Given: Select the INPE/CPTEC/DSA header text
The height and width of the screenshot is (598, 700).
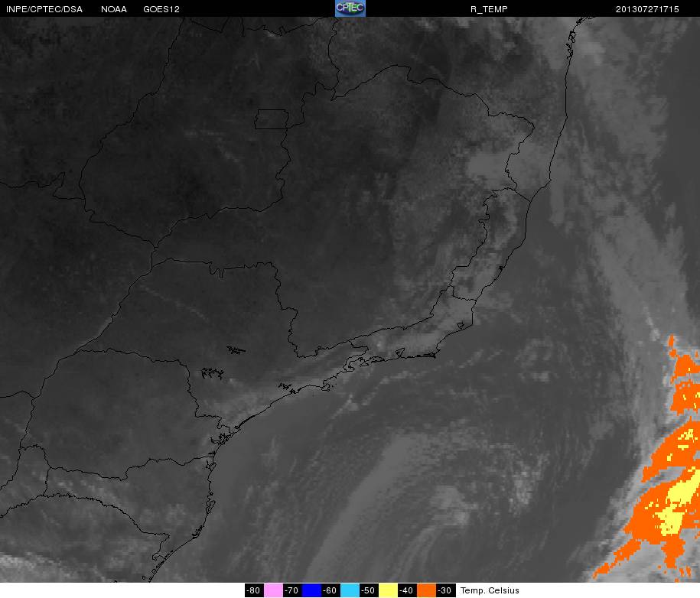Looking at the screenshot, I should [x=44, y=9].
